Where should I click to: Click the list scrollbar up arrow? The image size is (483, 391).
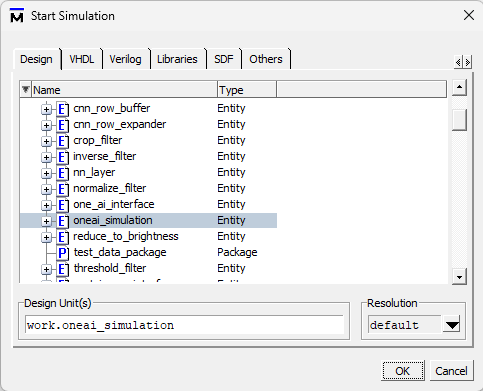(459, 87)
